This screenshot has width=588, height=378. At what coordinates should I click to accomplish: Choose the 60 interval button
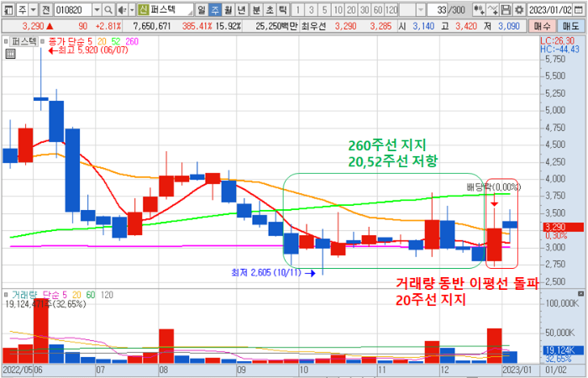(x=378, y=9)
